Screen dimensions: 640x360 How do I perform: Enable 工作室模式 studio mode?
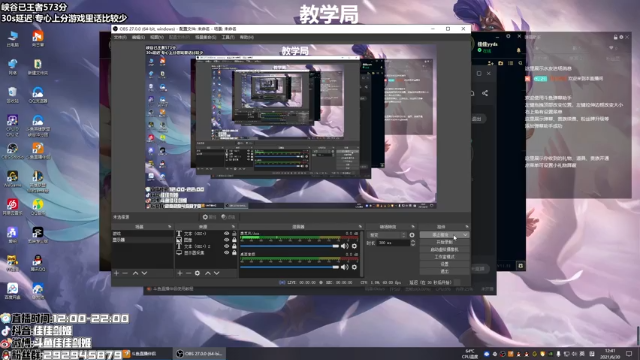point(444,257)
